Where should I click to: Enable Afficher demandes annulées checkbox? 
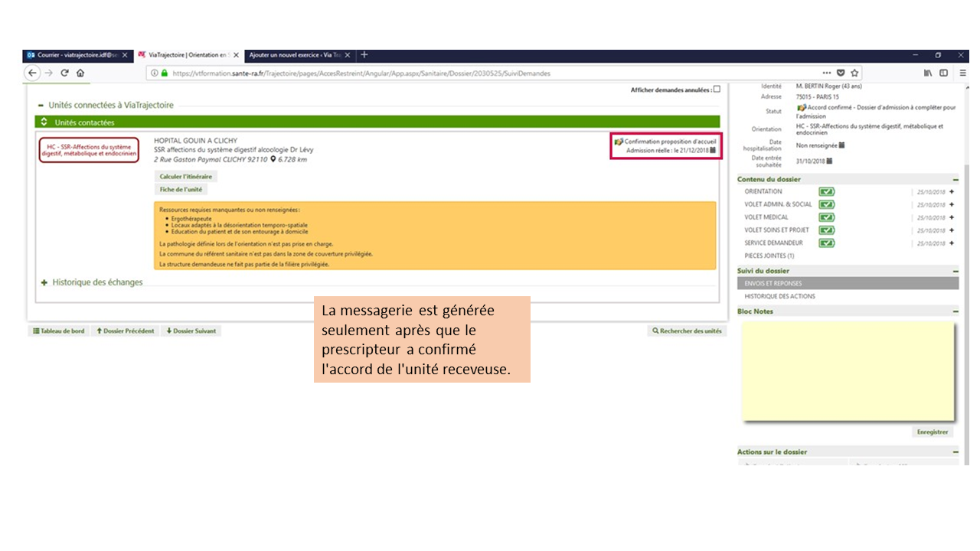tap(717, 90)
